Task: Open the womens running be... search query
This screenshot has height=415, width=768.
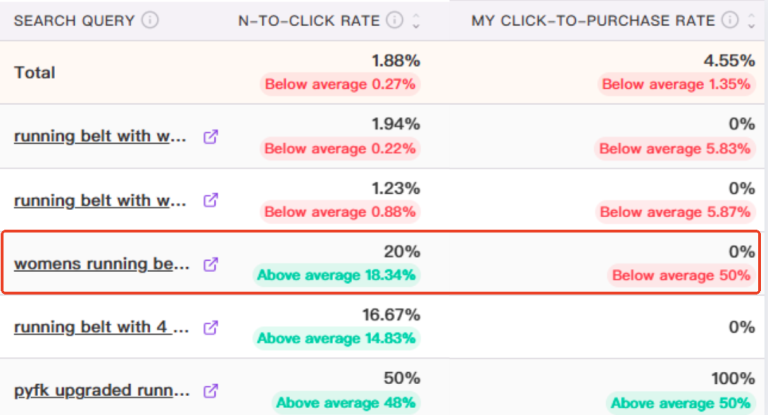Action: pos(101,264)
